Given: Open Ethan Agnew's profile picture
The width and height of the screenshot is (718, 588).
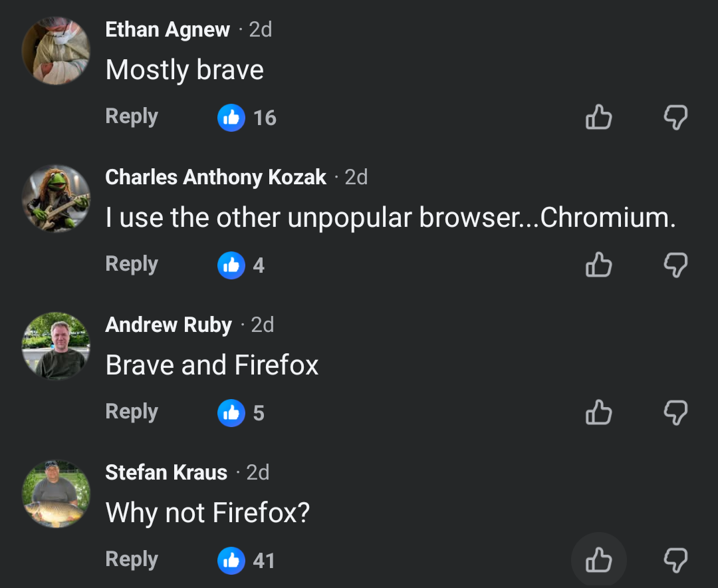Looking at the screenshot, I should [56, 51].
